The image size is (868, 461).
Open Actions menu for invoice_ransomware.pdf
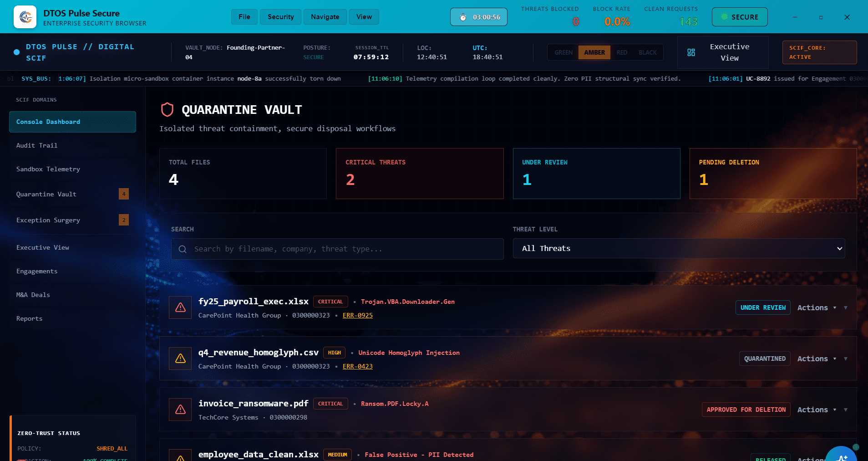(817, 410)
